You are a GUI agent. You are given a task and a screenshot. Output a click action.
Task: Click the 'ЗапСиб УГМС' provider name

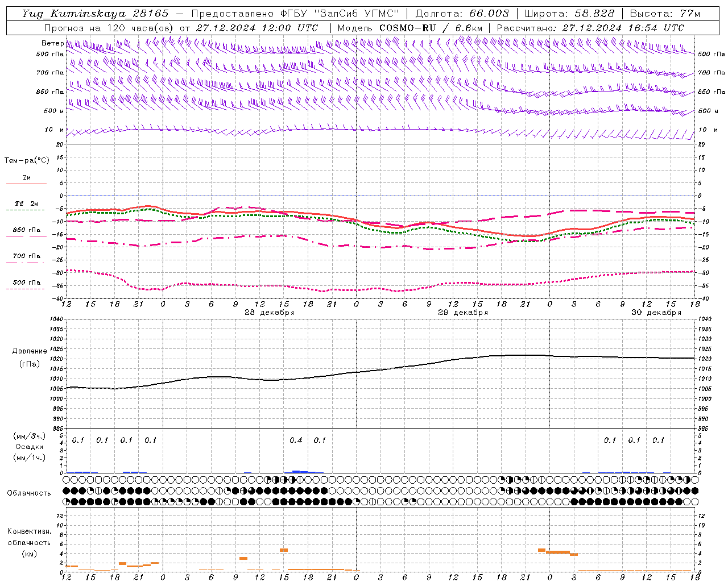click(x=357, y=14)
